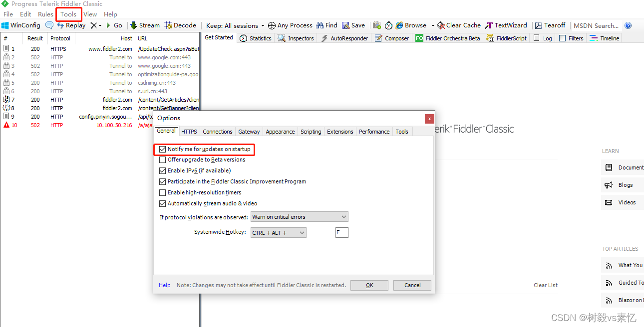The height and width of the screenshot is (327, 644).
Task: Open the Rules menu
Action: pyautogui.click(x=45, y=14)
